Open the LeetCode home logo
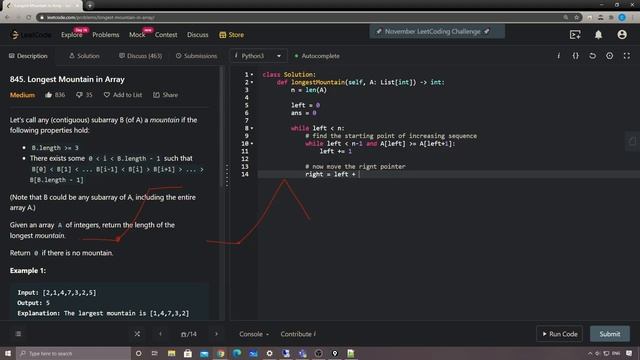 pyautogui.click(x=31, y=35)
